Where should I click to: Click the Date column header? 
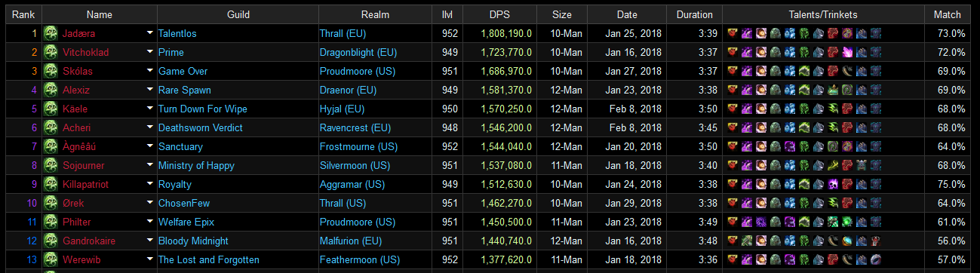pos(627,14)
